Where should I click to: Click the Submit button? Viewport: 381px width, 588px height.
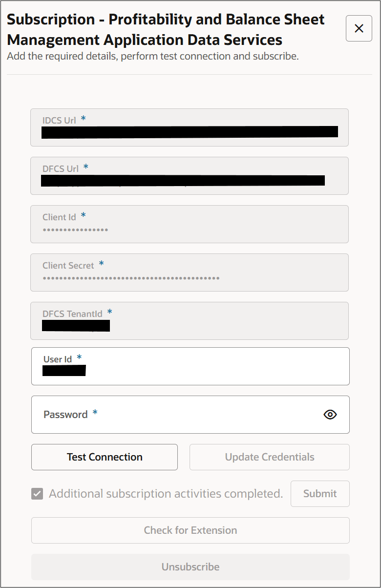tap(320, 494)
